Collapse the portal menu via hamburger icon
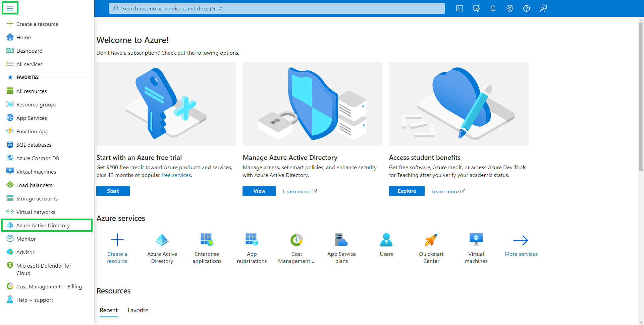The image size is (644, 325). pyautogui.click(x=10, y=8)
